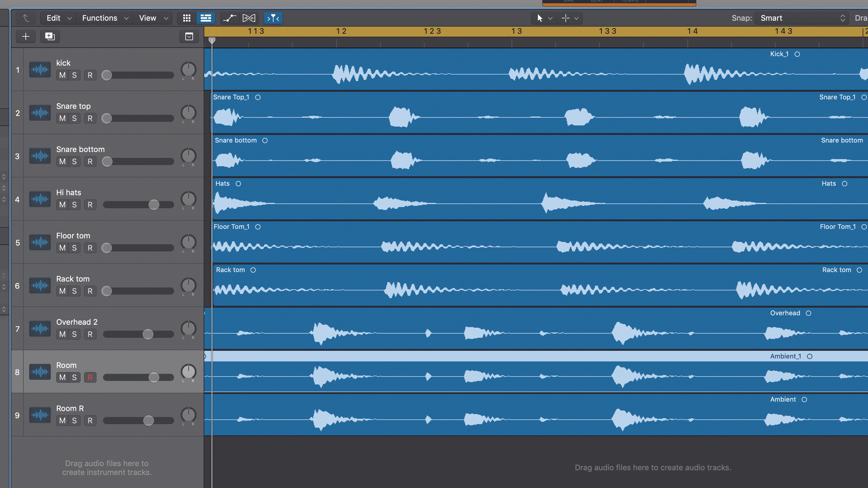
Task: Click Overhead 2 track waveform icon
Action: 40,329
